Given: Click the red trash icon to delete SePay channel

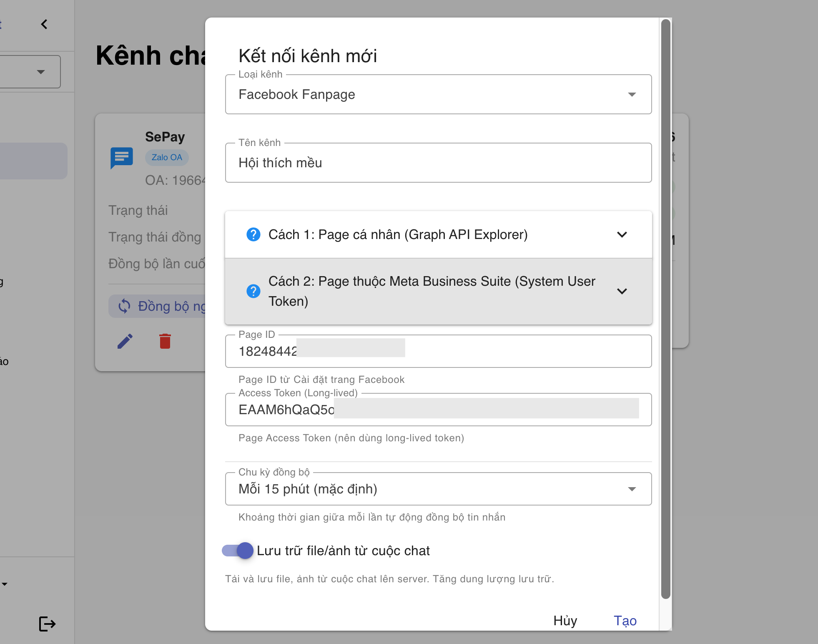Looking at the screenshot, I should (164, 341).
